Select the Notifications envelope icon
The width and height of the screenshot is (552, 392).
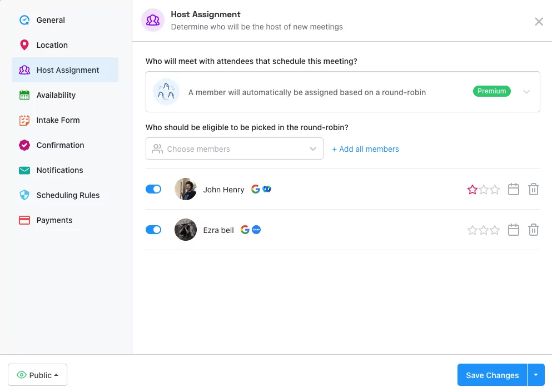coord(24,170)
